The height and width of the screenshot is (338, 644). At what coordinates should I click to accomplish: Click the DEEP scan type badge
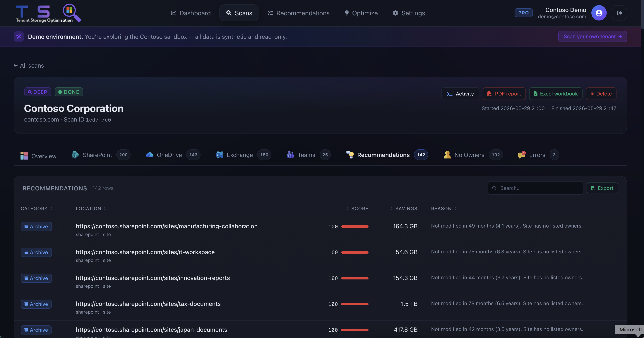[38, 92]
